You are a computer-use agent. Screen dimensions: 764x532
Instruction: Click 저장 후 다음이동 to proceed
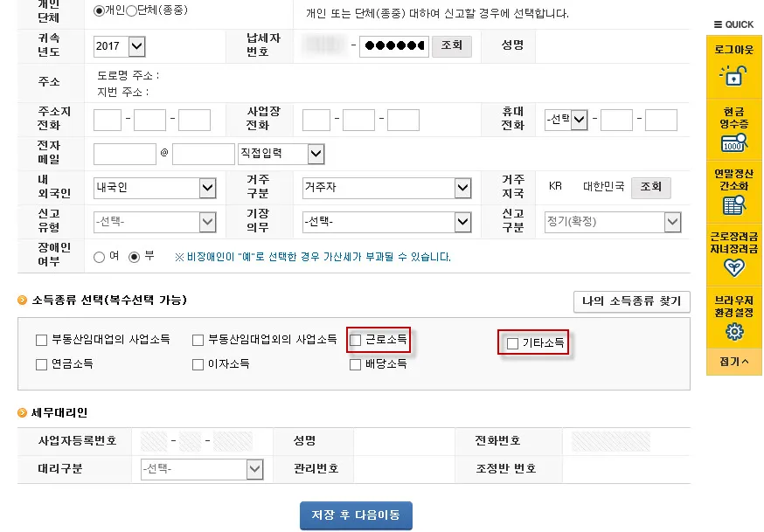click(356, 516)
